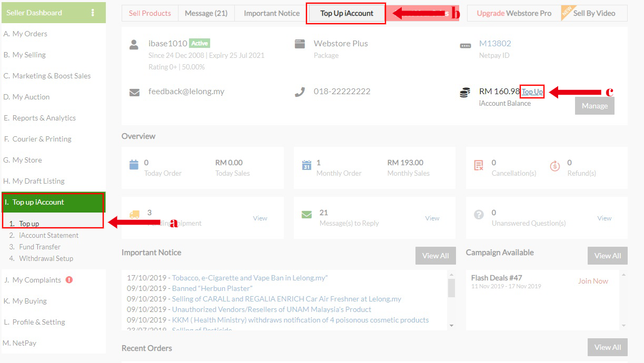View Unanswered Question(s)
Screen dimensions: 644x363
[605, 218]
